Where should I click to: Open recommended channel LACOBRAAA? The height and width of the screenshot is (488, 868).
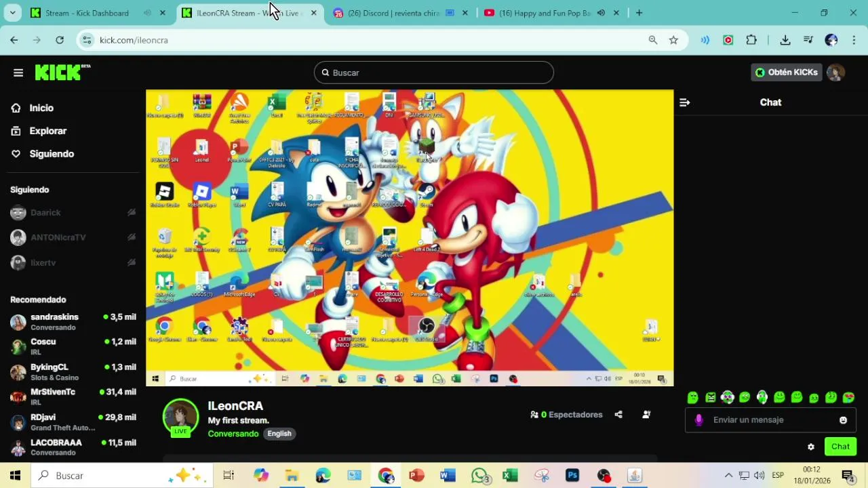click(73, 447)
